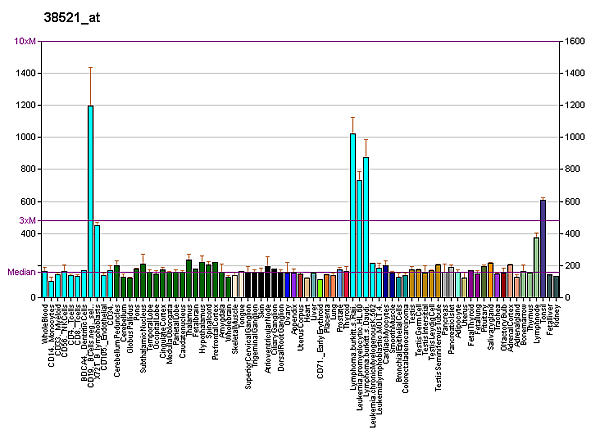Click the tallest CD19 B cells bar
This screenshot has height=434, width=600.
90,200
